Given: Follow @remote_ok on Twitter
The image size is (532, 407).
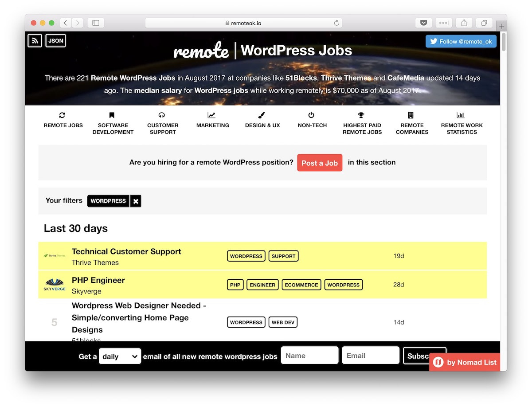Looking at the screenshot, I should 461,41.
